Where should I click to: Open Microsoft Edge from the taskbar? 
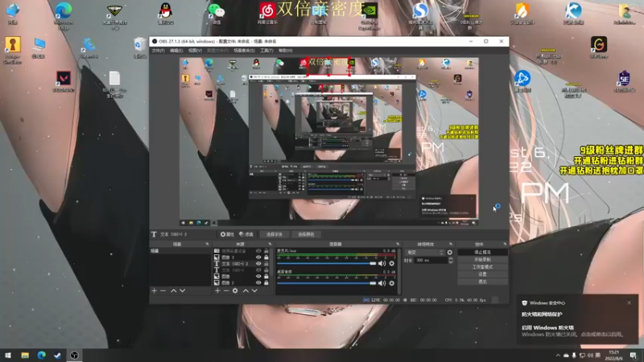42,356
